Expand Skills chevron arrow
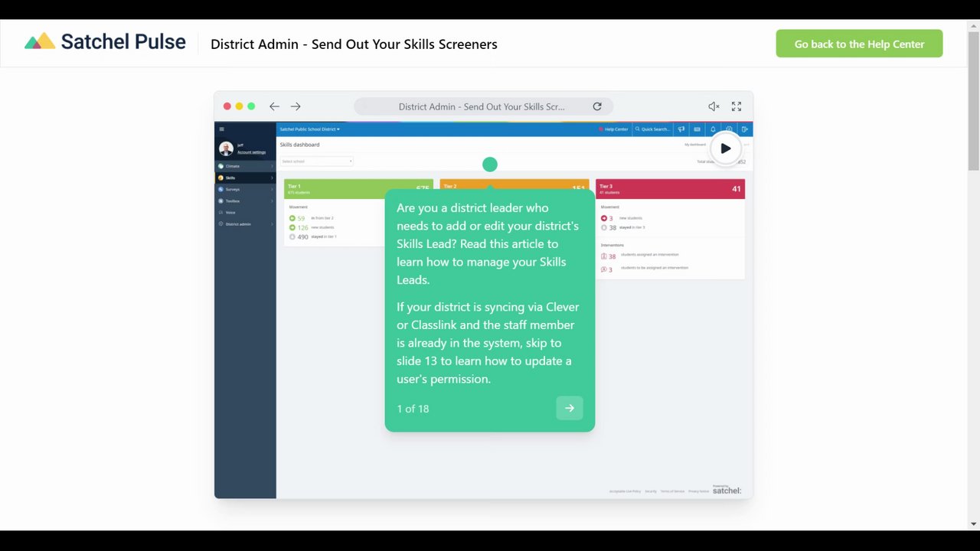The width and height of the screenshot is (980, 551). point(272,178)
